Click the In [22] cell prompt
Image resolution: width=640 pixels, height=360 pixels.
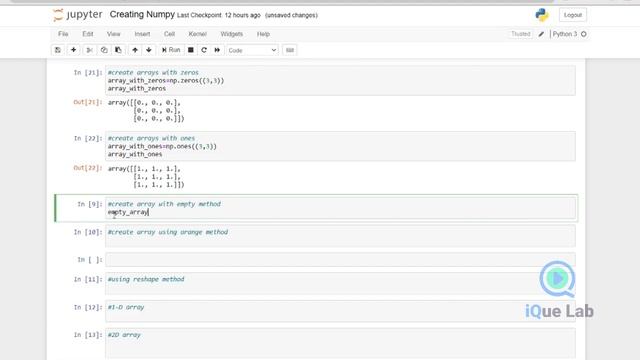[88, 138]
